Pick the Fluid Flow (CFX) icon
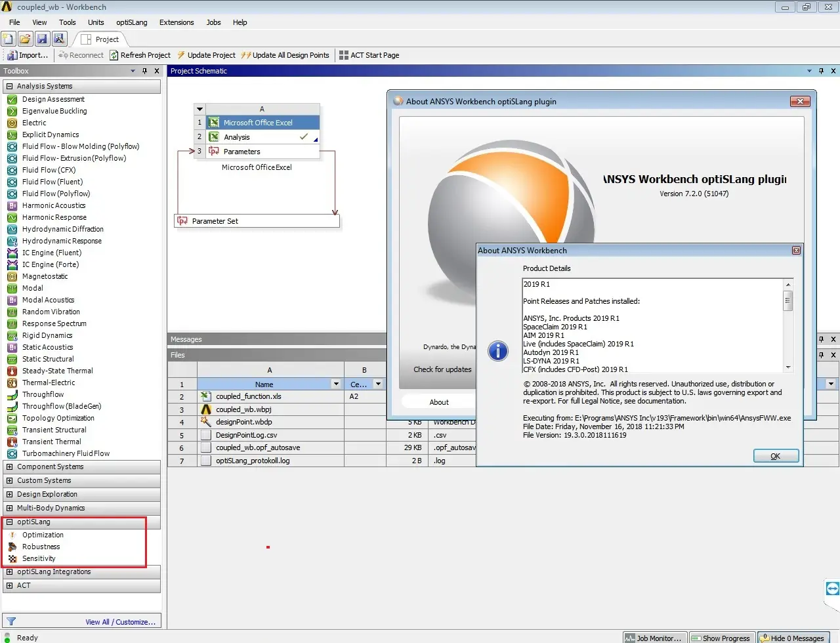The width and height of the screenshot is (840, 643). pyautogui.click(x=12, y=170)
